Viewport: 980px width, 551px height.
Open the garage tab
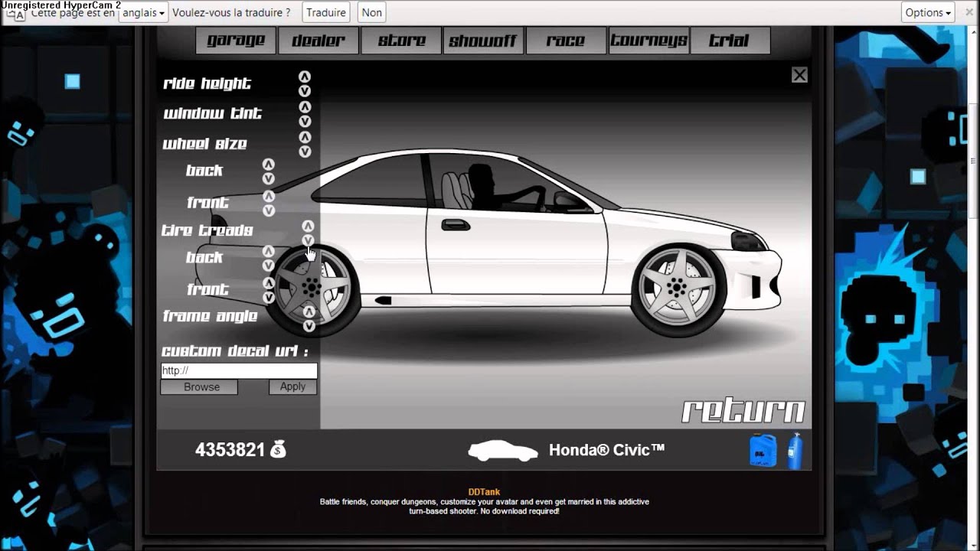[x=236, y=41]
